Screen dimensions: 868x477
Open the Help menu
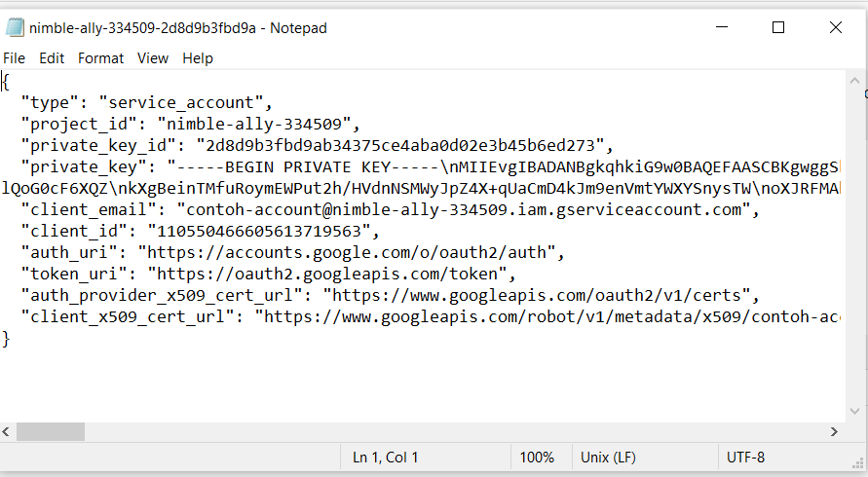[198, 58]
